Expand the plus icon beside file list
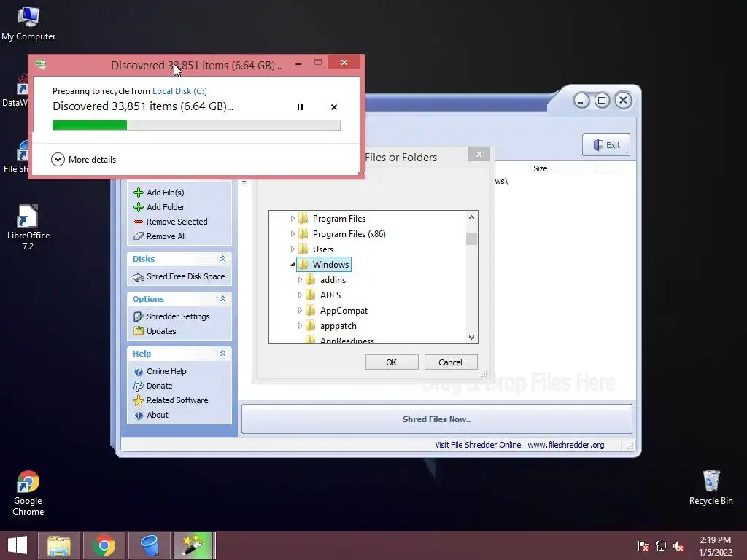Viewport: 747px width, 560px height. coord(244,182)
